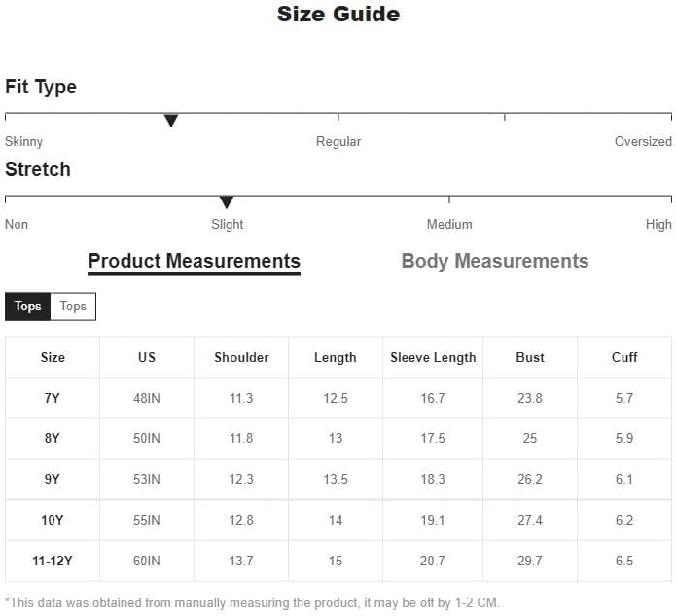Select the Product Measurements tab
Image resolution: width=676 pixels, height=616 pixels.
(x=194, y=262)
